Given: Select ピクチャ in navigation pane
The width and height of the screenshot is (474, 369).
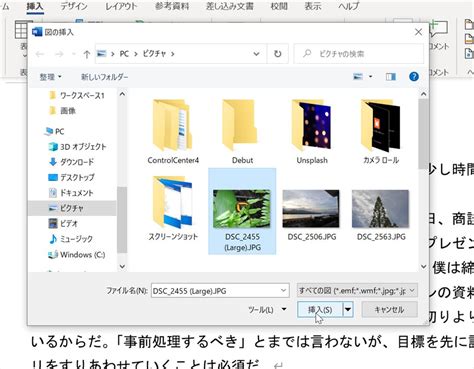Looking at the screenshot, I should coord(72,208).
